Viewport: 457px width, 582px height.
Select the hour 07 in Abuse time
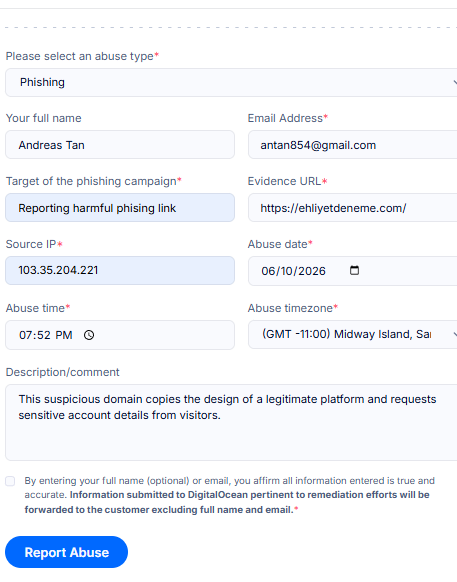pyautogui.click(x=25, y=335)
